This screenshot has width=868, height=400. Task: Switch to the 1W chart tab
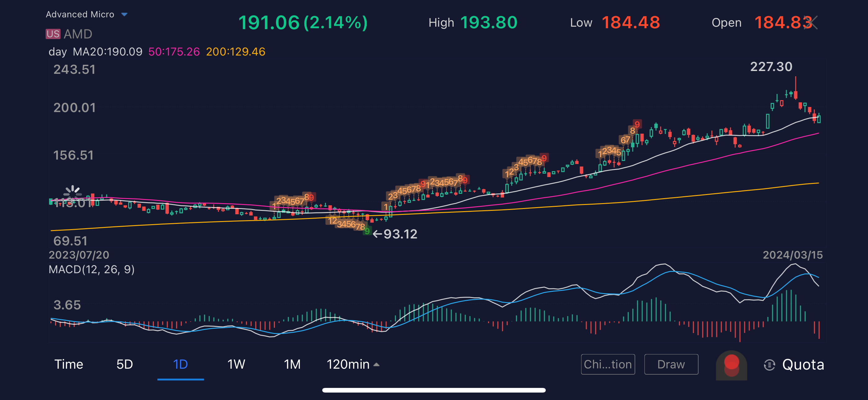(x=236, y=364)
